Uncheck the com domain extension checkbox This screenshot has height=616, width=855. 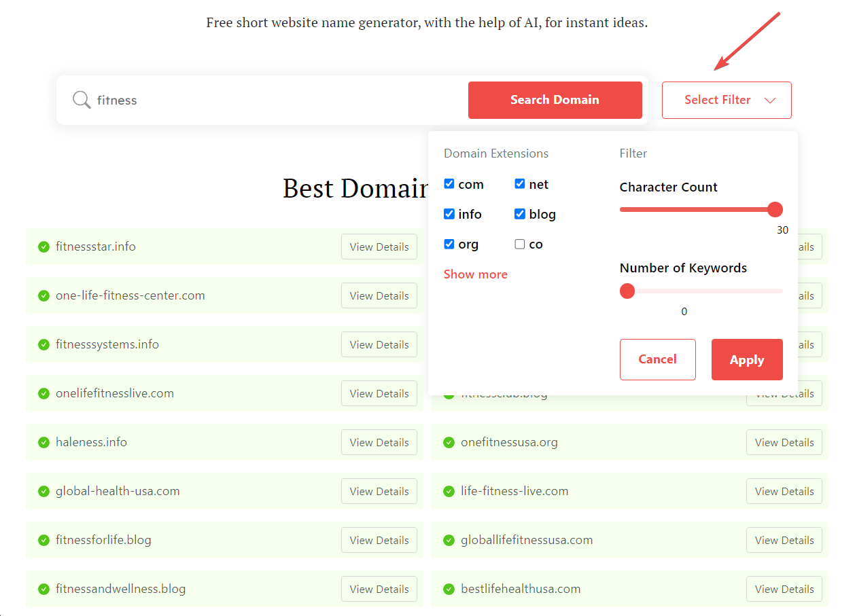pos(449,184)
